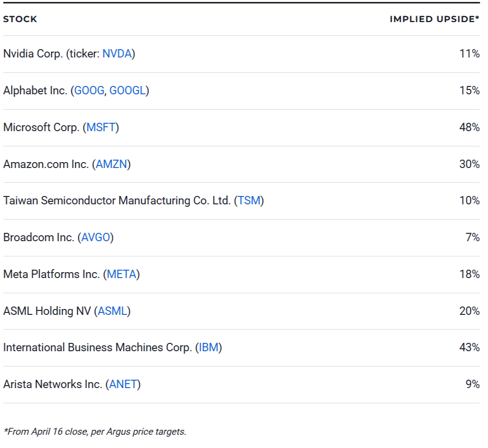Open the ASML ticker link
This screenshot has height=448, width=488.
113,311
